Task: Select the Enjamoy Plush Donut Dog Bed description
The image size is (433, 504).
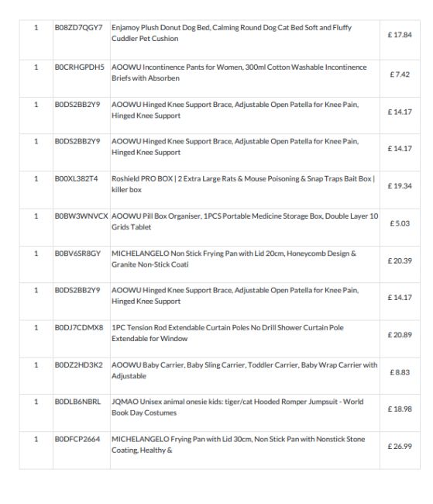Action: click(x=232, y=33)
